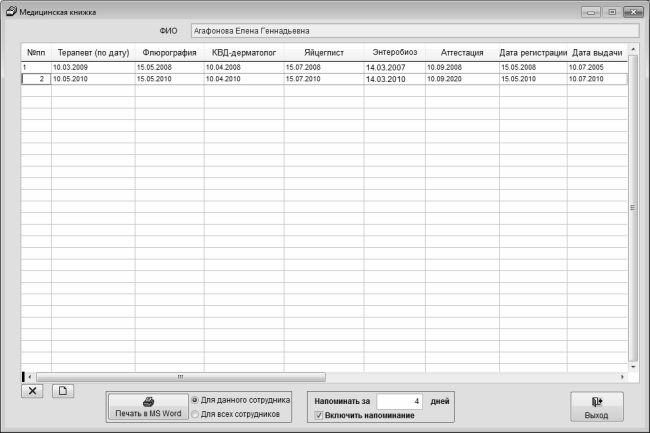Click the Флюрография column header
Image resolution: width=650 pixels, height=433 pixels.
[168, 51]
